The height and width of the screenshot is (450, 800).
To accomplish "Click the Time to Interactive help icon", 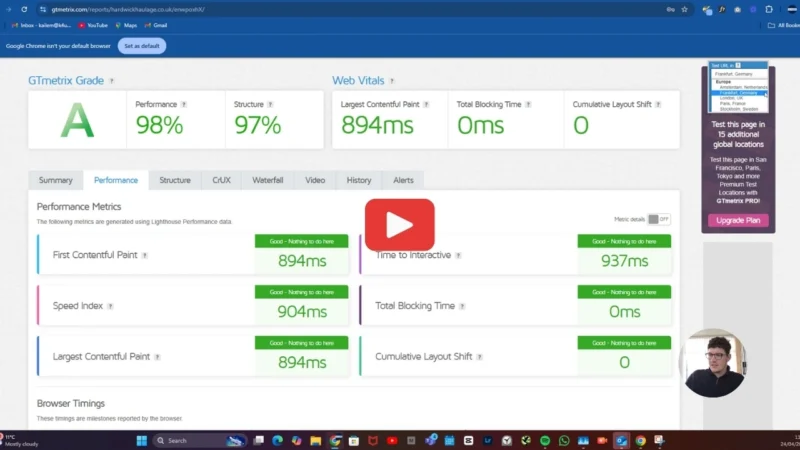I will (x=458, y=255).
